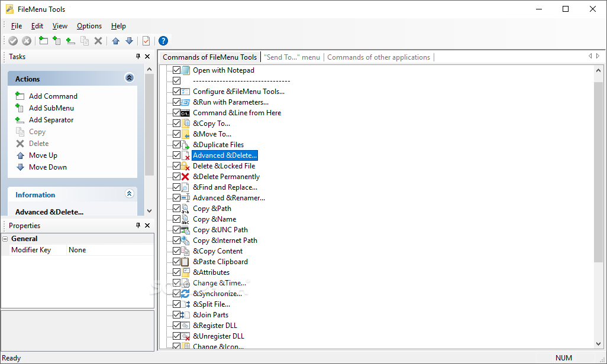Click the Add Separator toolbar icon
607x364 pixels.
(x=70, y=41)
